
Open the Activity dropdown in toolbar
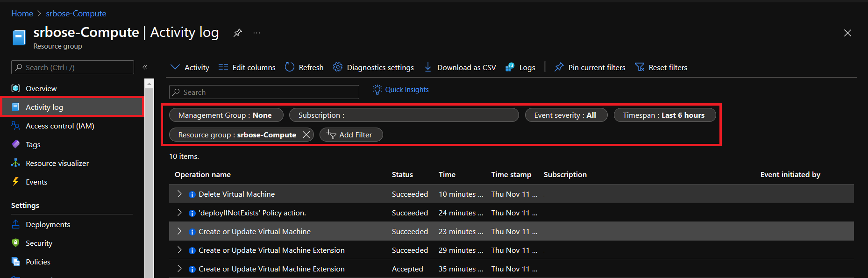coord(190,67)
